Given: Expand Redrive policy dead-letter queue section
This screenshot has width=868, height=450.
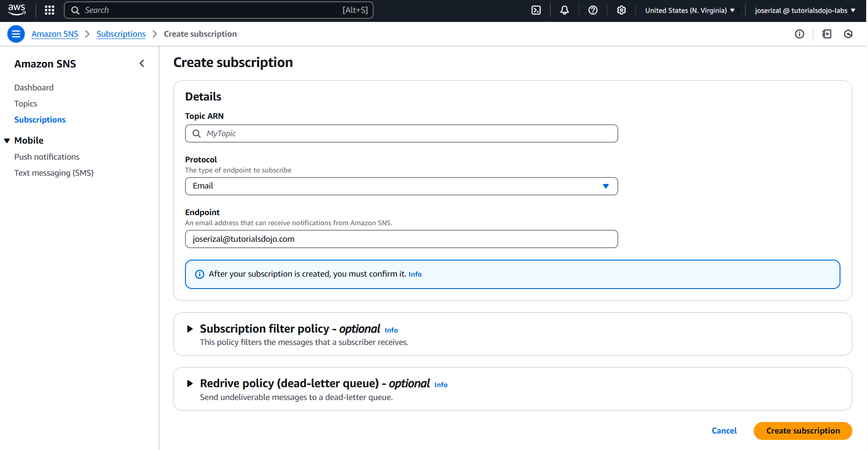Looking at the screenshot, I should point(190,383).
